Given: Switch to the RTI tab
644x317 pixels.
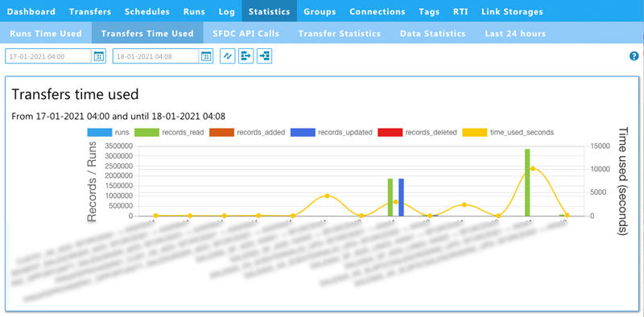Looking at the screenshot, I should 460,11.
